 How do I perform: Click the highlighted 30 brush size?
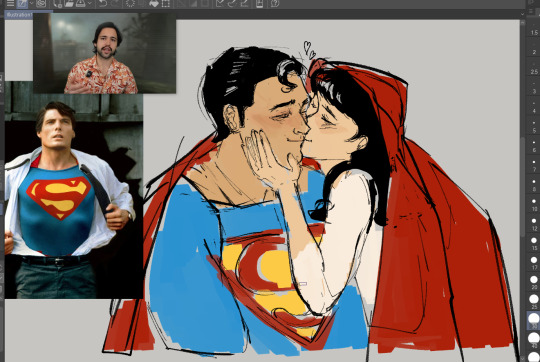(x=534, y=321)
